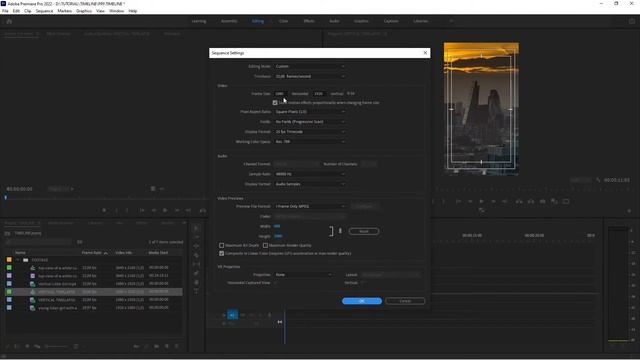Image resolution: width=640 pixels, height=360 pixels.
Task: Click Find magnifier icon in Project panel footer
Action: pos(147,346)
